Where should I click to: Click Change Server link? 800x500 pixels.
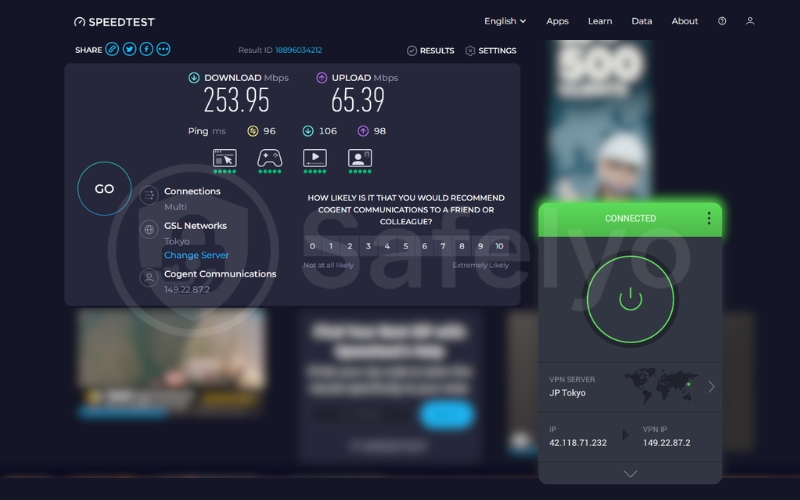point(196,255)
